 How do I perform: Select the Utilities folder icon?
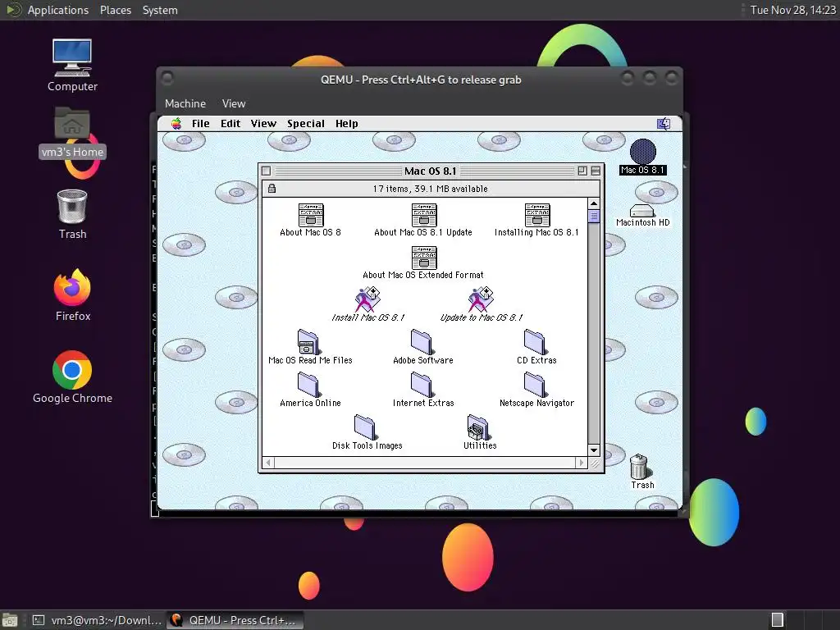(x=478, y=427)
